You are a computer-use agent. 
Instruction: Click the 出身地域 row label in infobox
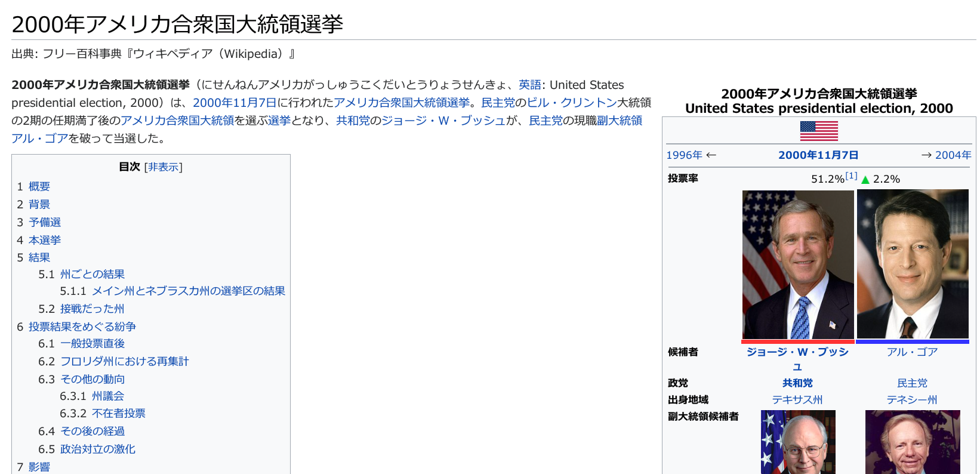coord(688,400)
